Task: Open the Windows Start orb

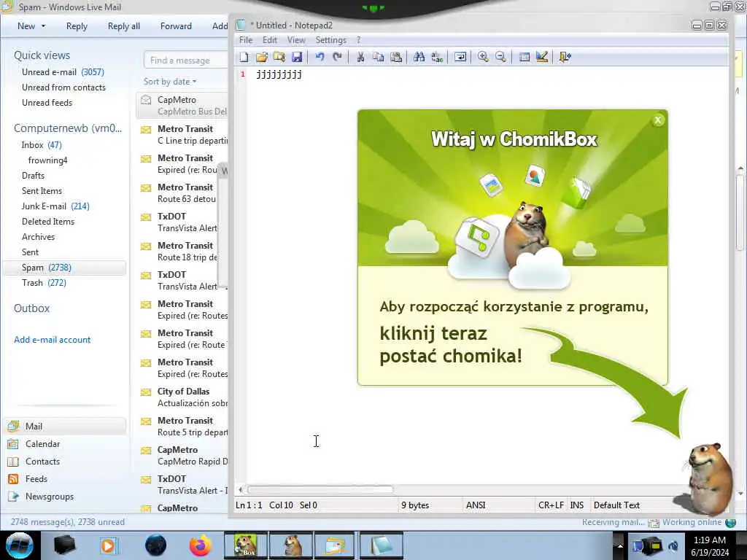Action: pyautogui.click(x=20, y=545)
